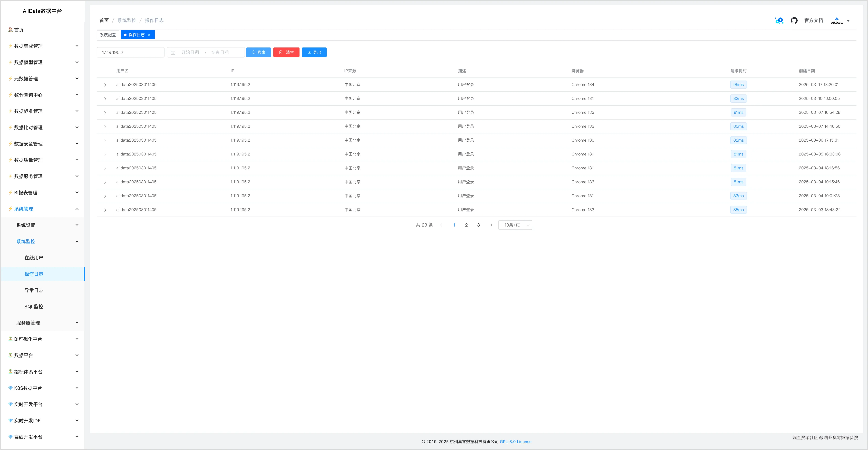Switch to the 系统配置 tab
868x450 pixels.
[x=108, y=35]
